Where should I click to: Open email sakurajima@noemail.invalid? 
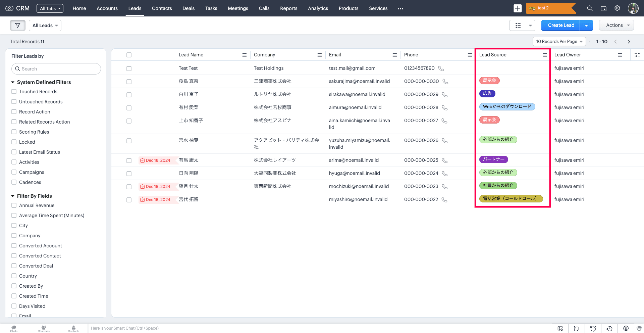pyautogui.click(x=359, y=81)
